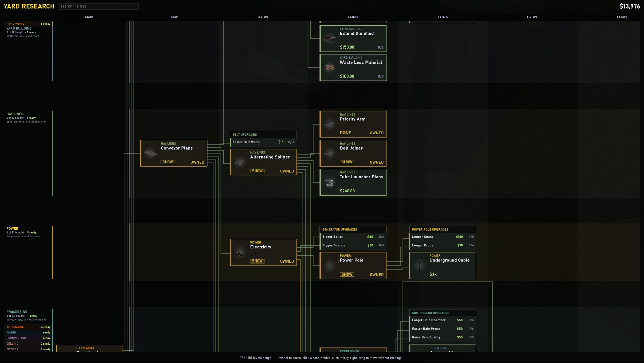Click the Larger Bale Chamber upgrade row
The image size is (644, 363).
(x=443, y=320)
